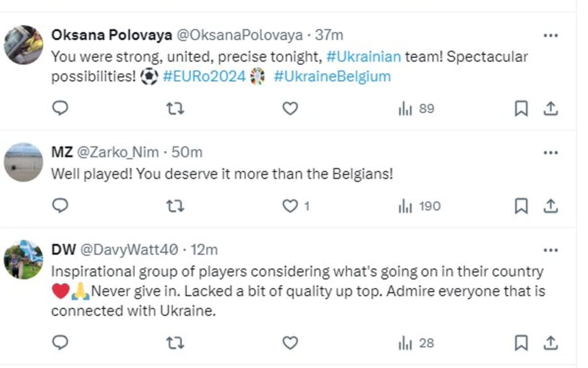Open more options for Oksana Polovaya's tweet

click(551, 35)
